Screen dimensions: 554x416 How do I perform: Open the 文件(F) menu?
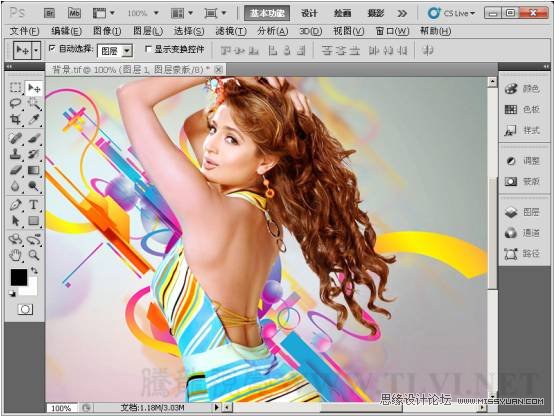(x=24, y=31)
